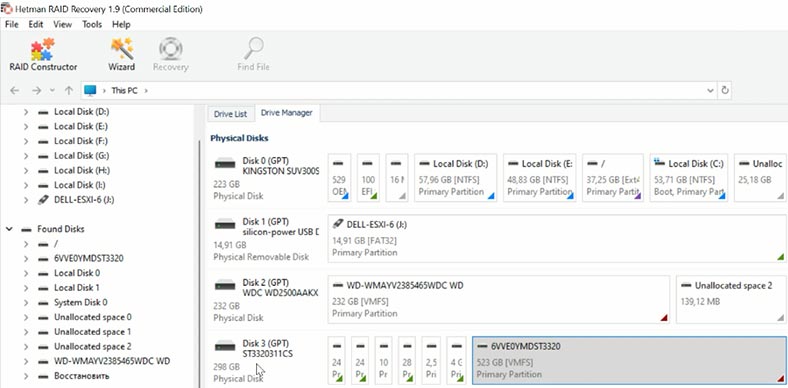The width and height of the screenshot is (788, 388).
Task: Refresh the address bar location
Action: point(725,90)
